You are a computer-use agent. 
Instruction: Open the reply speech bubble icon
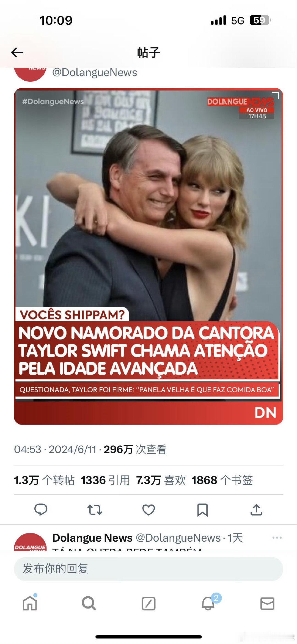(x=41, y=509)
